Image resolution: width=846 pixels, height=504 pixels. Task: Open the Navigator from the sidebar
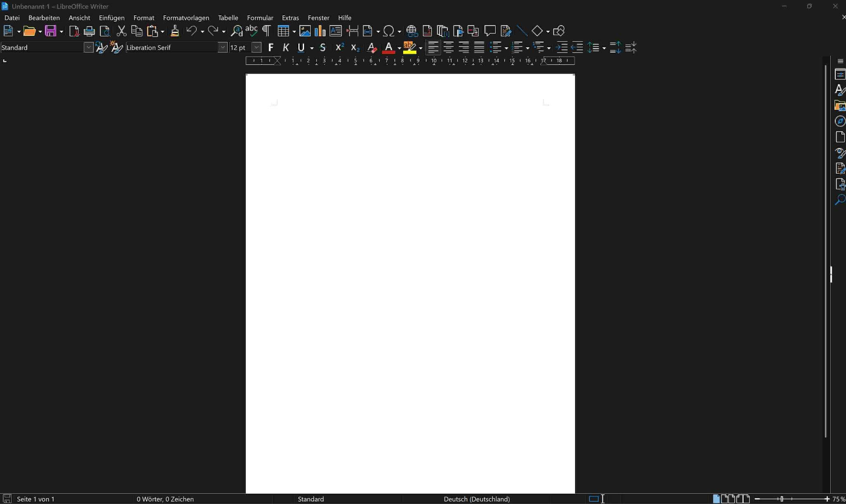point(841,121)
